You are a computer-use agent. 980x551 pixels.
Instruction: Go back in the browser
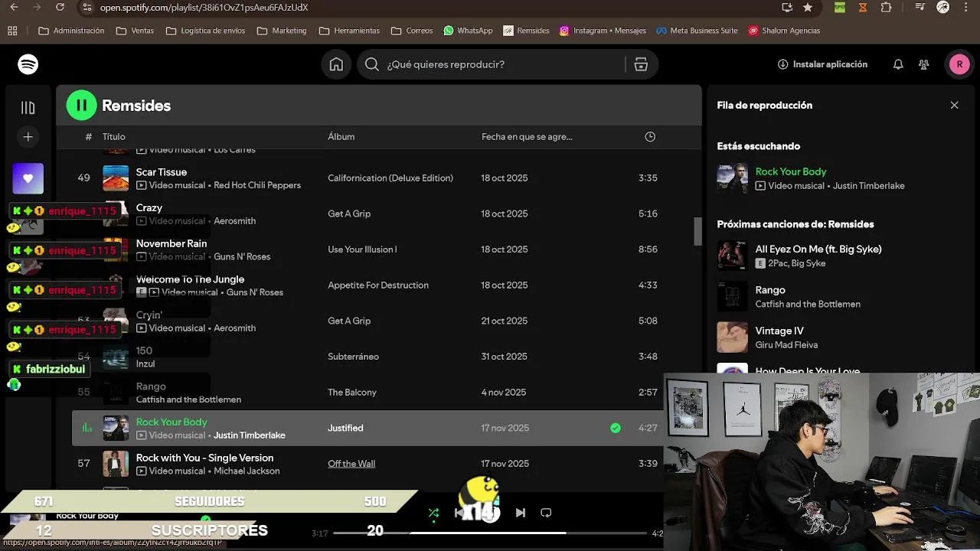coord(14,7)
